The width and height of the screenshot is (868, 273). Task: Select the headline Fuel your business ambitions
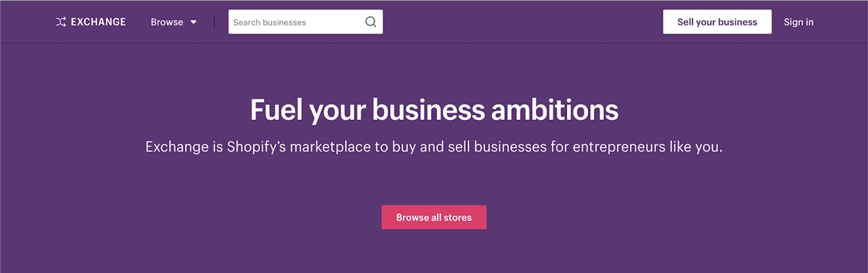point(434,110)
